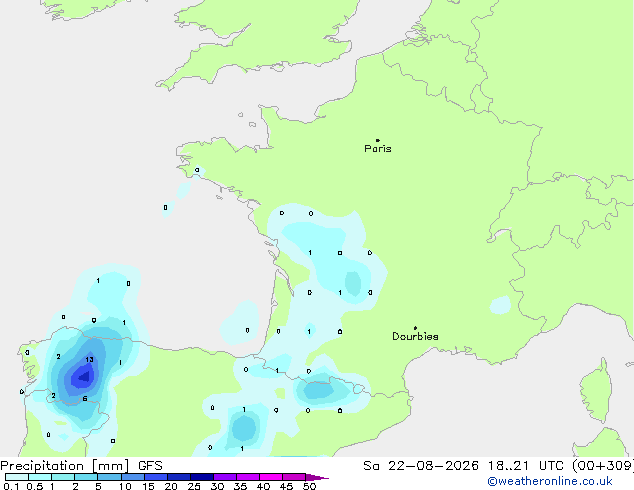Click the '0.1' legend scale label

pyautogui.click(x=11, y=486)
